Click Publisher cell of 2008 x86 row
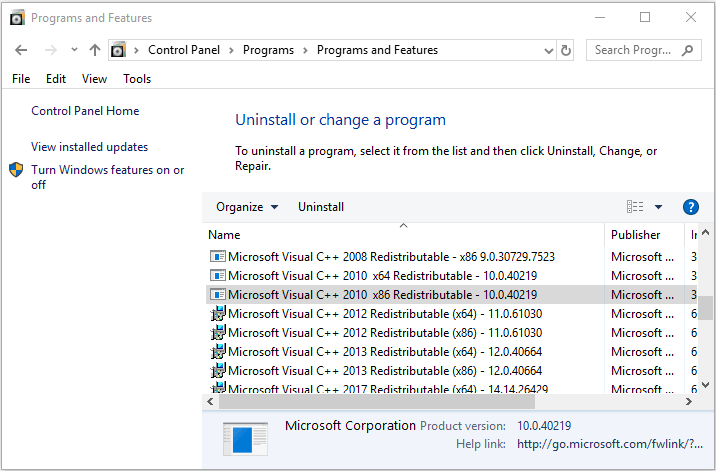 (x=643, y=257)
